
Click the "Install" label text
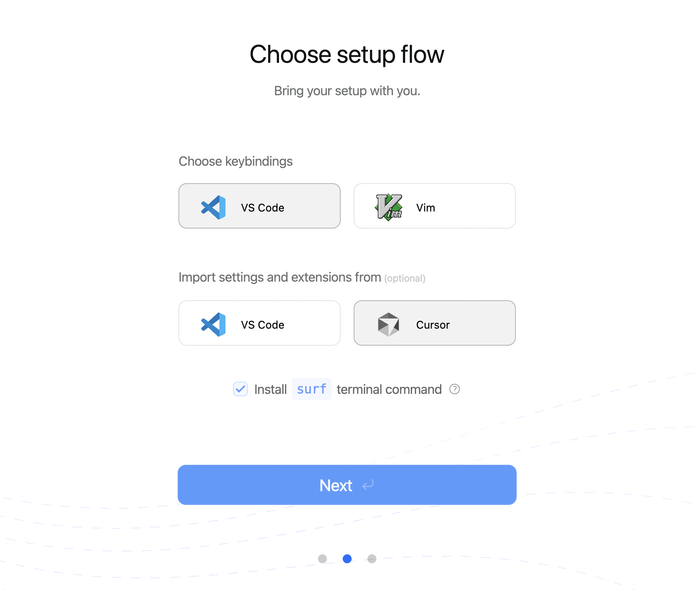pos(271,389)
